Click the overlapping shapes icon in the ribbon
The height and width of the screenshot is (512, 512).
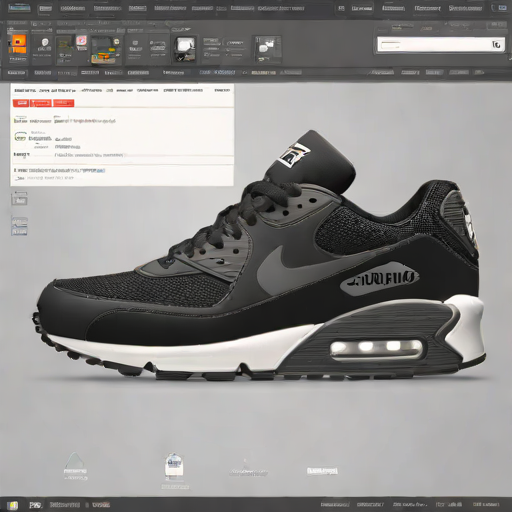267,49
